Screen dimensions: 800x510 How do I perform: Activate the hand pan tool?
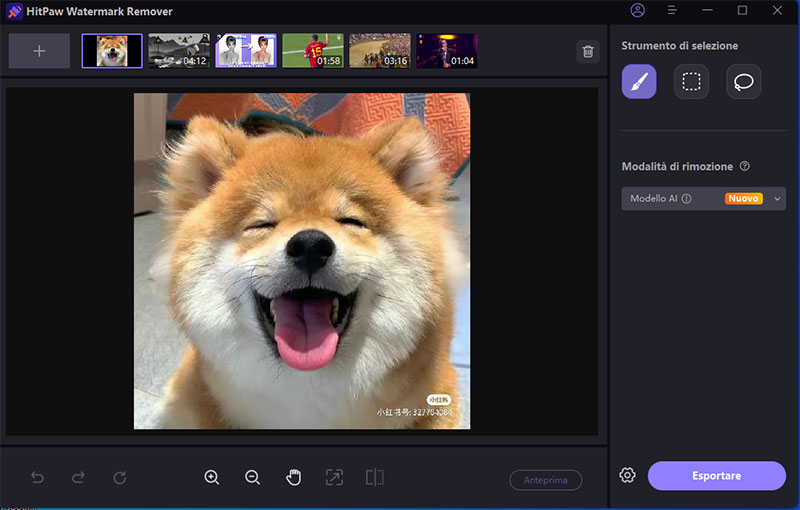294,478
